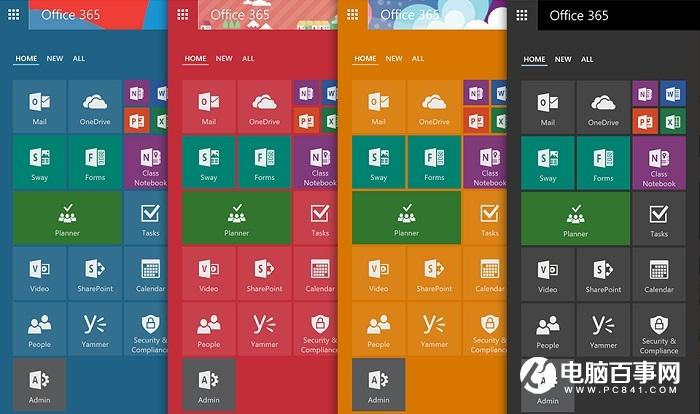Switch to ALL tab in dark panel
Viewport: 700px width, 414px height.
587,59
